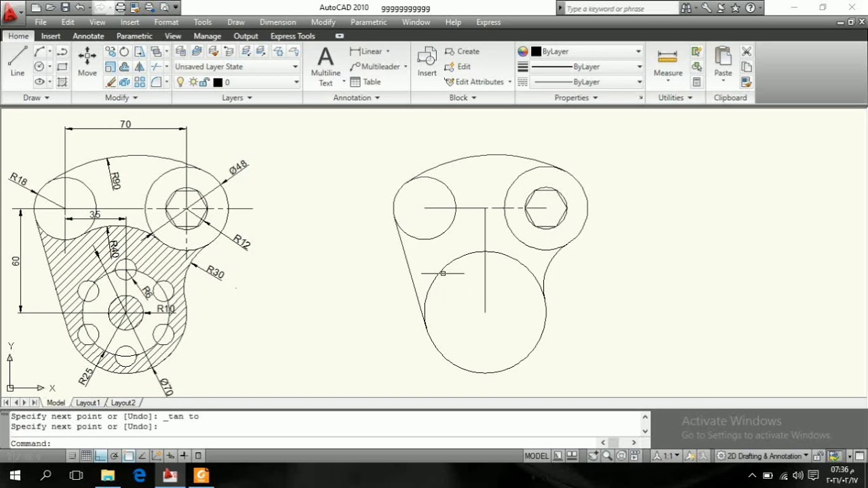Open the Unsaved Layer State dropdown
The width and height of the screenshot is (868, 488).
point(237,66)
